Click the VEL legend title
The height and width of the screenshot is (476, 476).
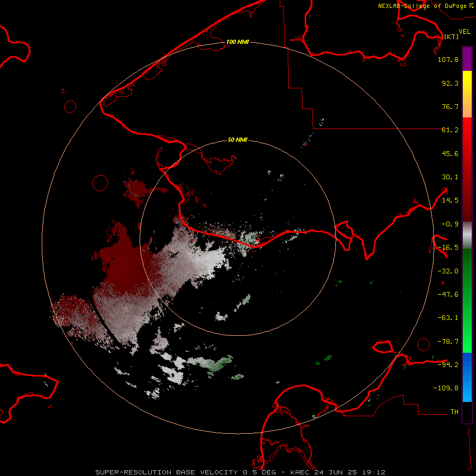pyautogui.click(x=464, y=32)
